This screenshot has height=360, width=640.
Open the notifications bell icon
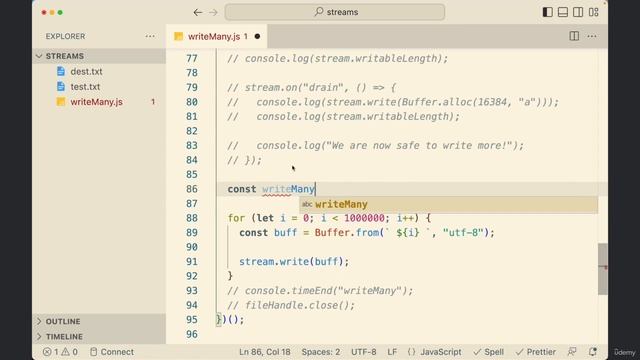593,352
